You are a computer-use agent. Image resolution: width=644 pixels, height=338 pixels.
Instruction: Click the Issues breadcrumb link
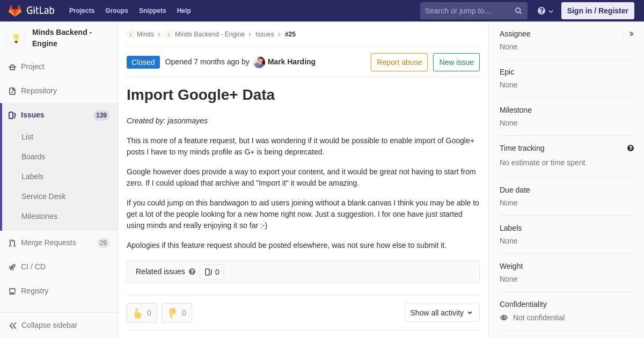pyautogui.click(x=265, y=34)
